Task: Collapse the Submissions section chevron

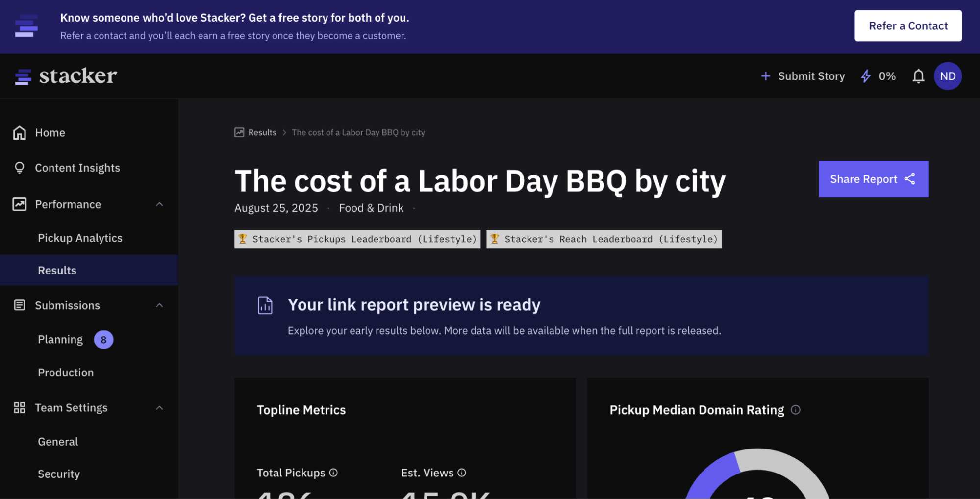Action: (159, 305)
